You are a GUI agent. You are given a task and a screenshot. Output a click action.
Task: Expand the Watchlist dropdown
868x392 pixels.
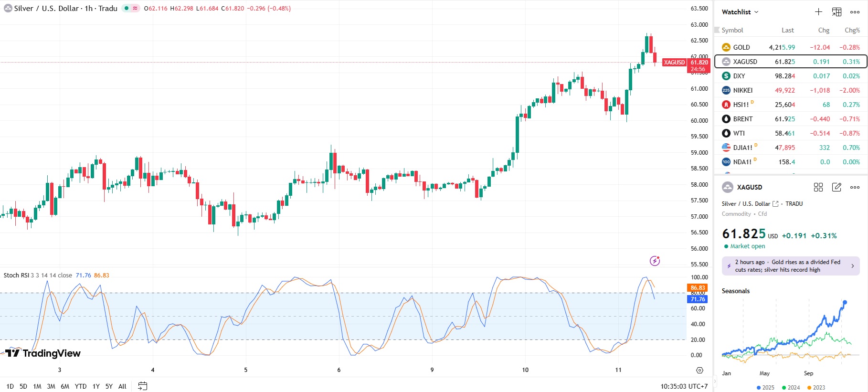[740, 12]
